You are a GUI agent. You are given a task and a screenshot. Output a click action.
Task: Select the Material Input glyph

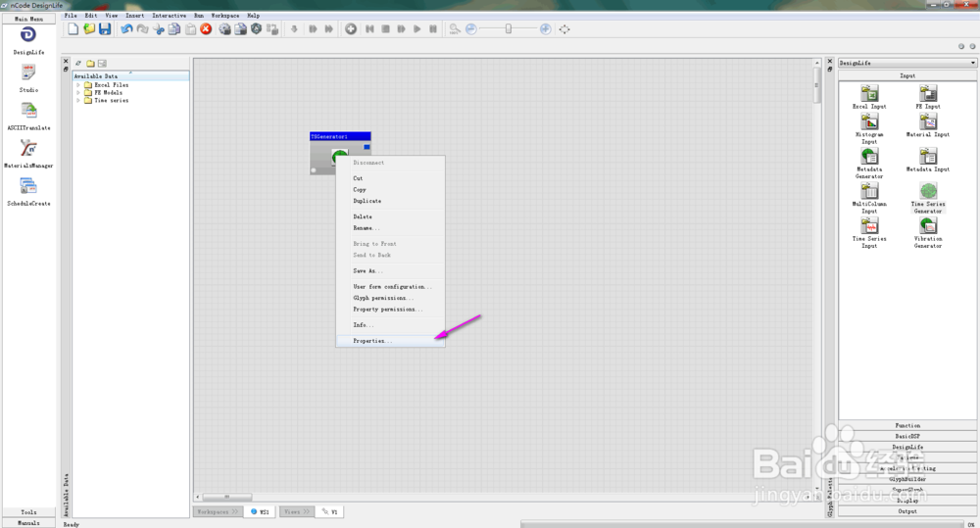pos(928,125)
